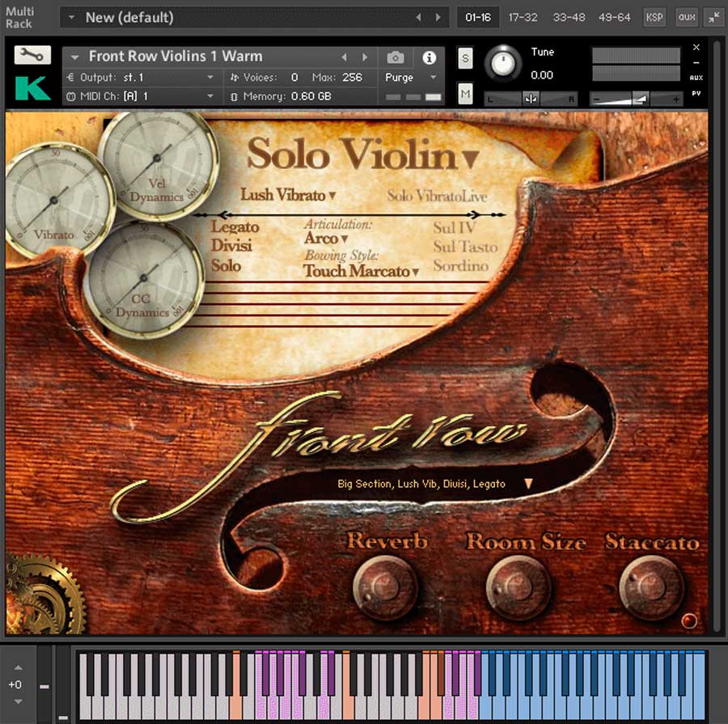
Task: Open the wrench instrument edit mode
Action: click(x=32, y=55)
